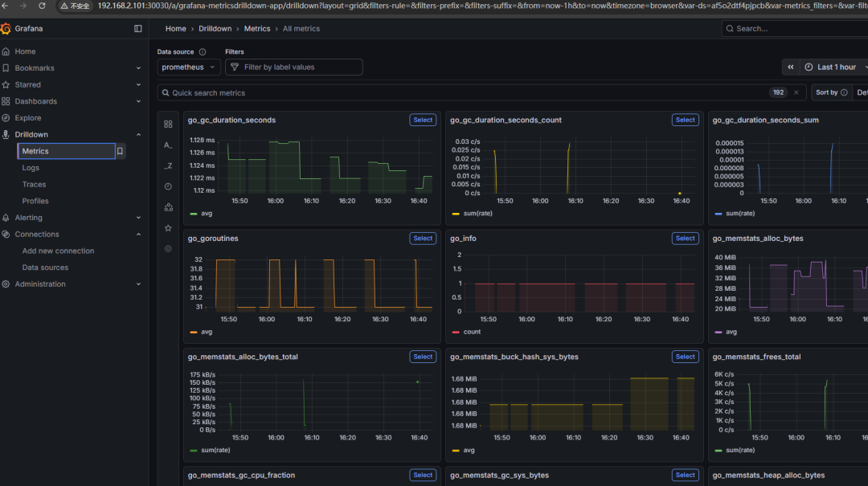Screen dimensions: 868x486
Task: Select the go_gc_duration_seconds_count metric
Action: (x=685, y=120)
